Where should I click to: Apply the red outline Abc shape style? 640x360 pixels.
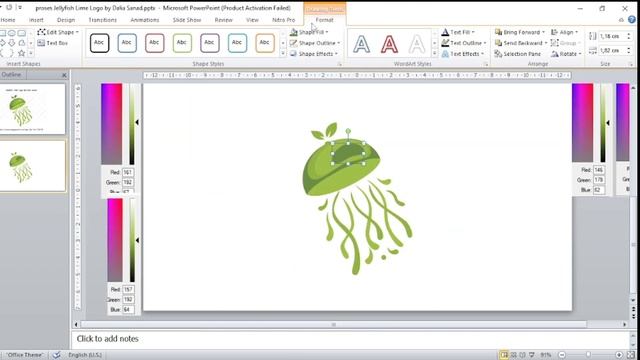154,42
